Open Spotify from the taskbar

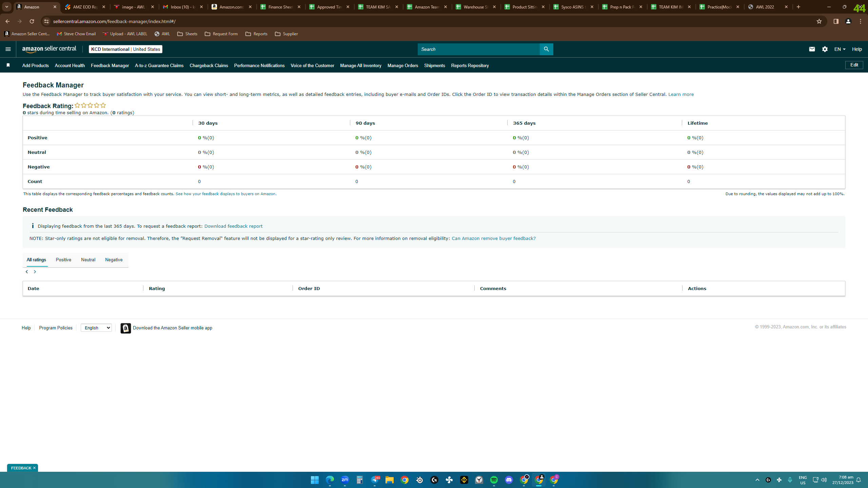[494, 480]
